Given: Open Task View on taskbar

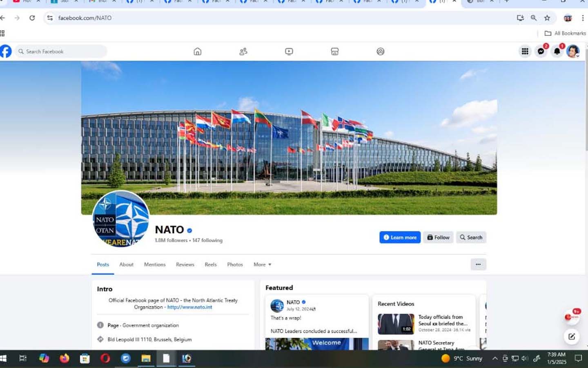Looking at the screenshot, I should click(x=23, y=359).
